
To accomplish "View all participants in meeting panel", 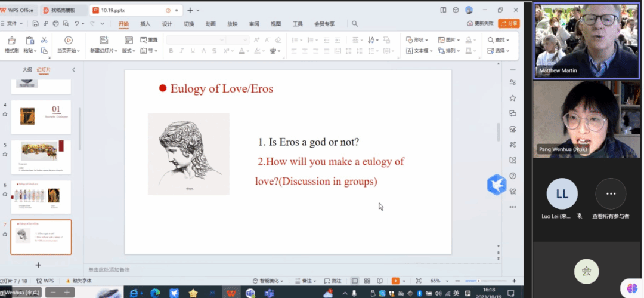I will 610,195.
